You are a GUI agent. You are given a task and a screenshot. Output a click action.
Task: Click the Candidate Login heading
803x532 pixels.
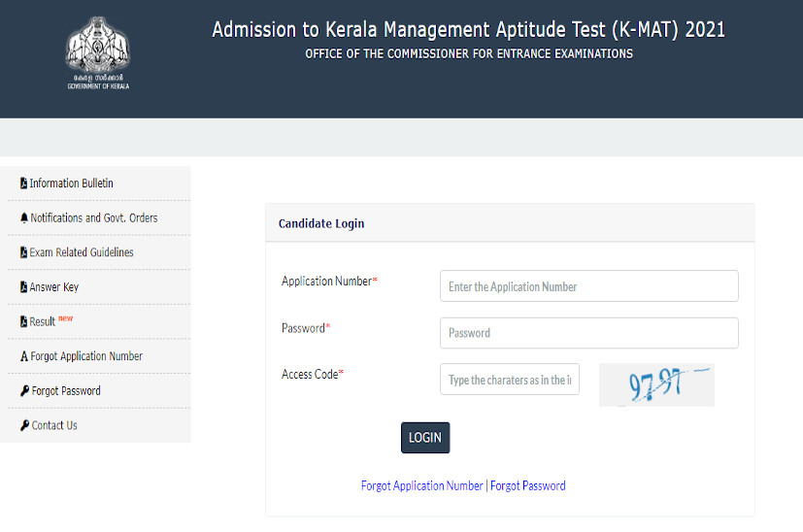coord(321,223)
